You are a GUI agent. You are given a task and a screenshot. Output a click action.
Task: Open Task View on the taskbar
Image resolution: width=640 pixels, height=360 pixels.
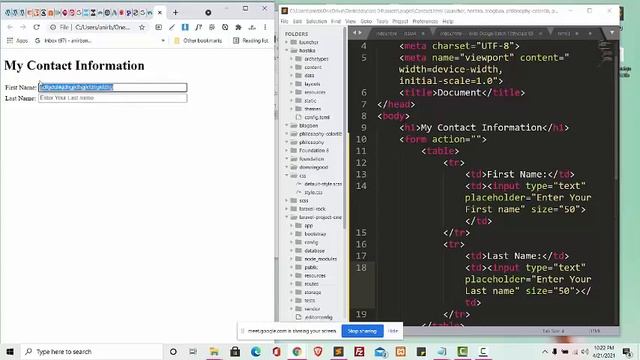(x=193, y=351)
